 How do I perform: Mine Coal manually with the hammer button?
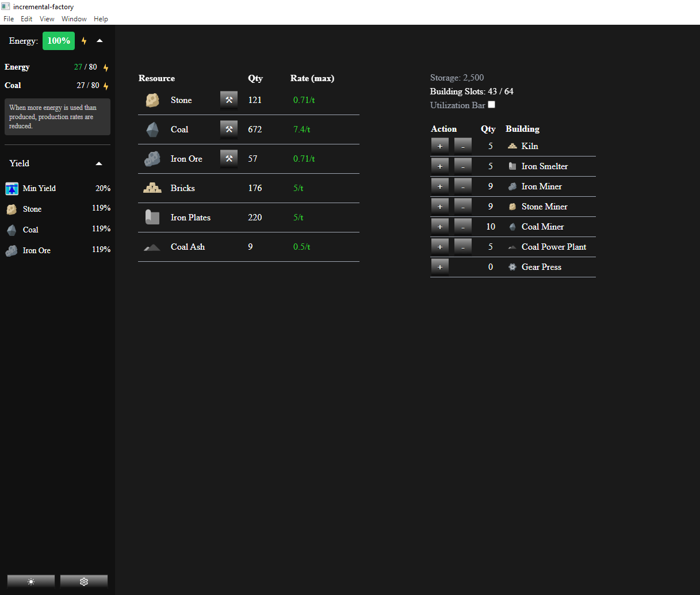[x=229, y=129]
